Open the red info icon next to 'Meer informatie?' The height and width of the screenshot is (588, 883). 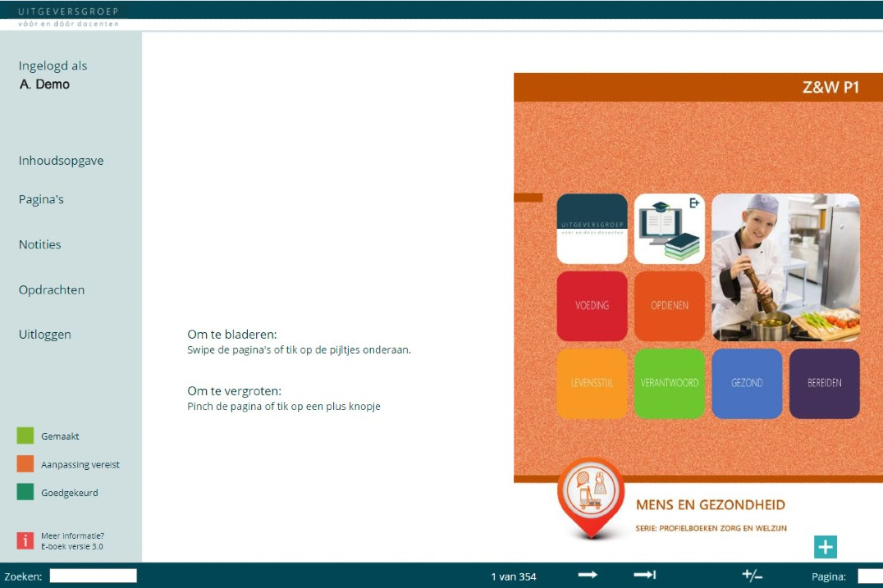point(25,540)
